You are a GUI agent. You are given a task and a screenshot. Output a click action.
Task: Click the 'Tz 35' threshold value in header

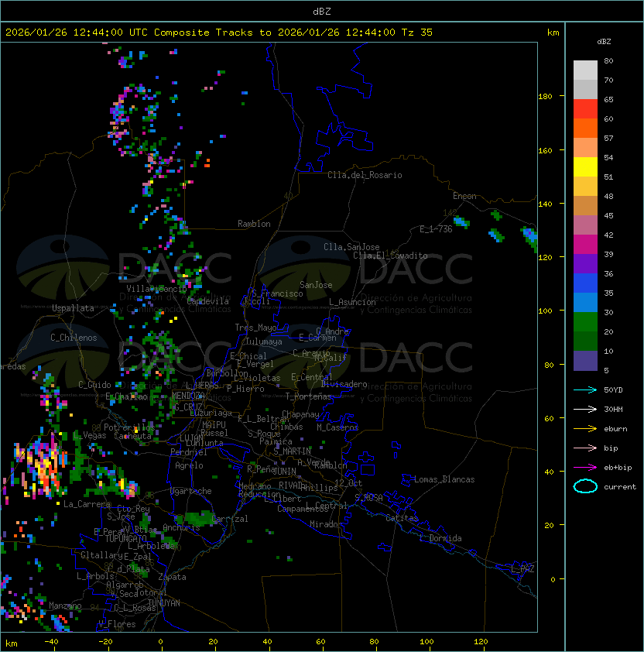coord(417,33)
